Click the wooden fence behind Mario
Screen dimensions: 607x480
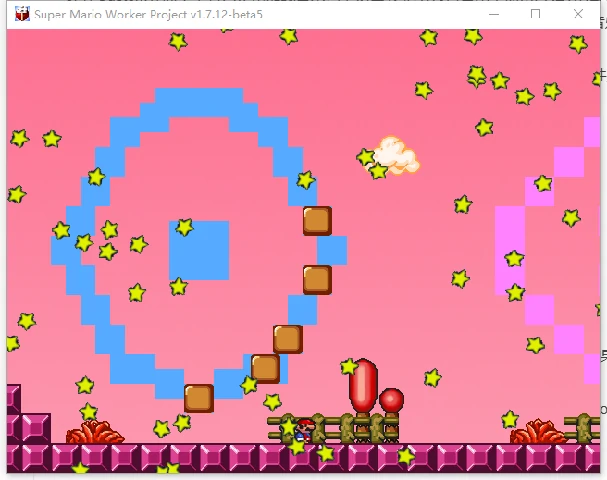(333, 428)
